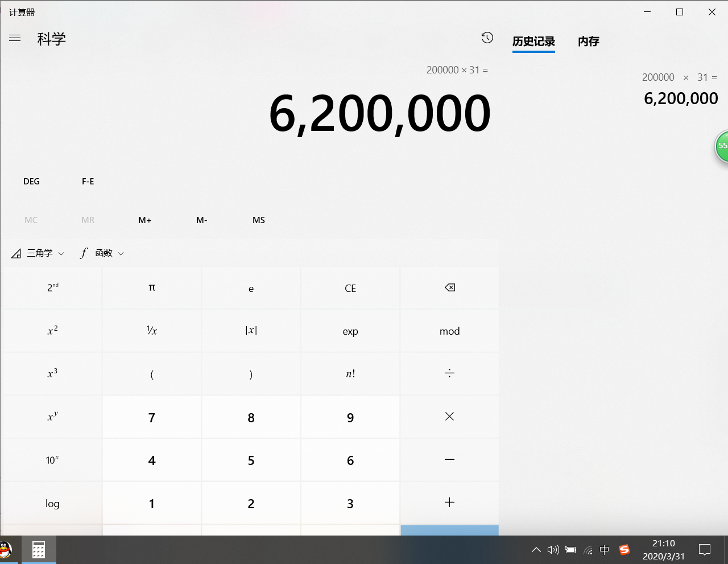
Task: Toggle the 中 input language indicator
Action: tap(605, 550)
